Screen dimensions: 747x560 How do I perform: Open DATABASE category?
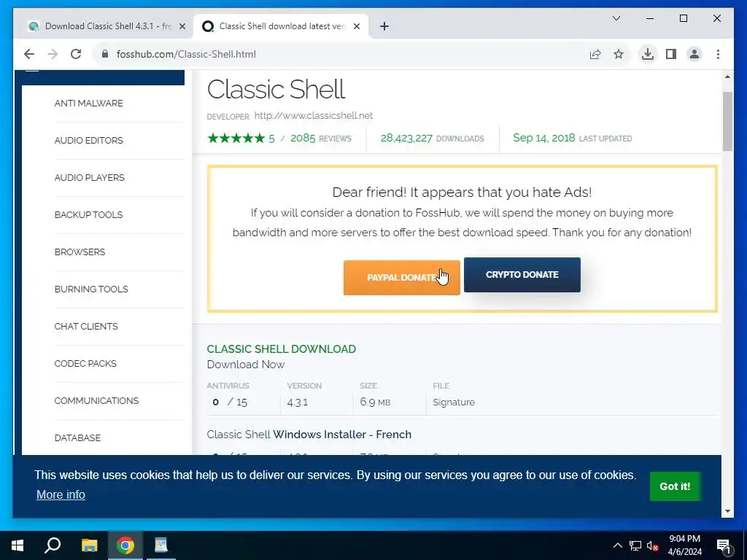77,437
